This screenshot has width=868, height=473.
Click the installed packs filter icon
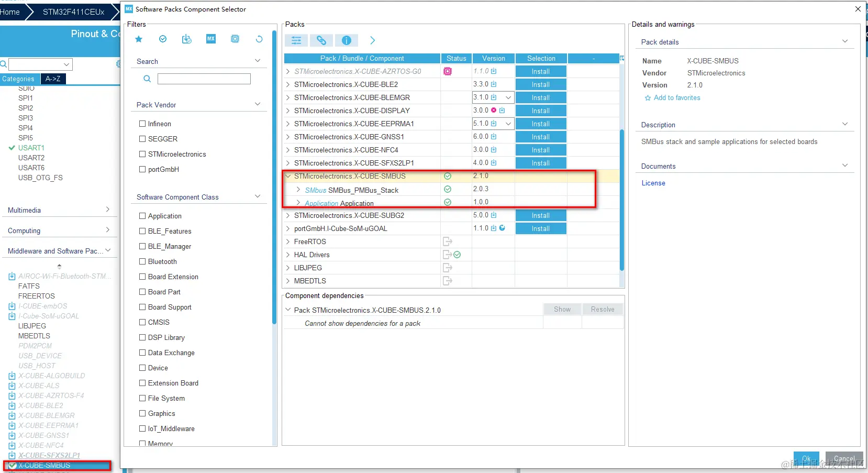[186, 39]
